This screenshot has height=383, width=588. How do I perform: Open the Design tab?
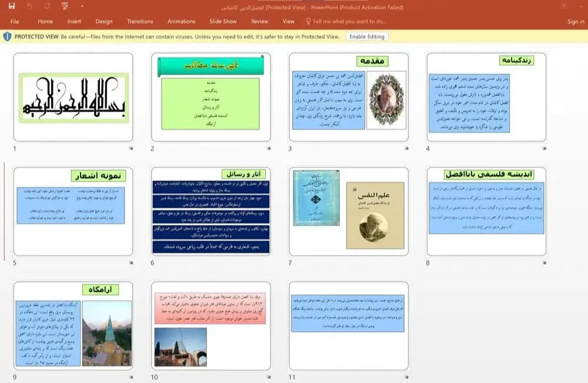[104, 21]
